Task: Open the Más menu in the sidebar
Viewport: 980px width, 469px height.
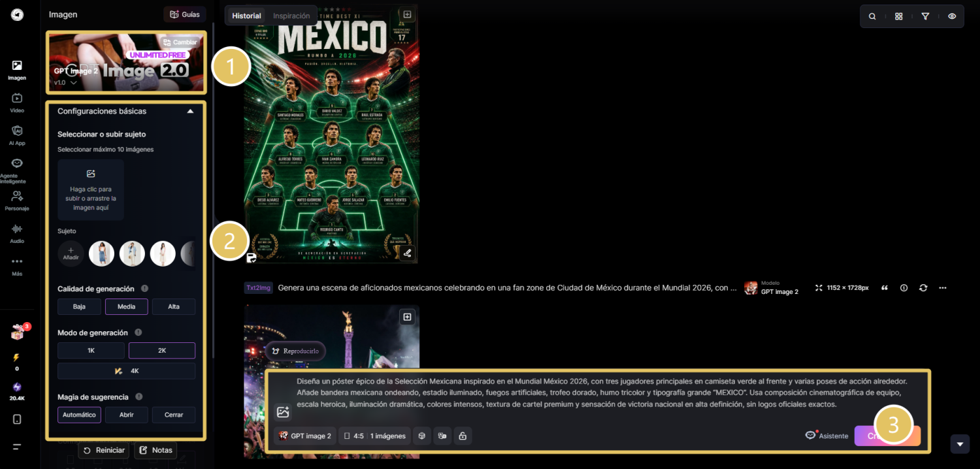Action: point(17,266)
